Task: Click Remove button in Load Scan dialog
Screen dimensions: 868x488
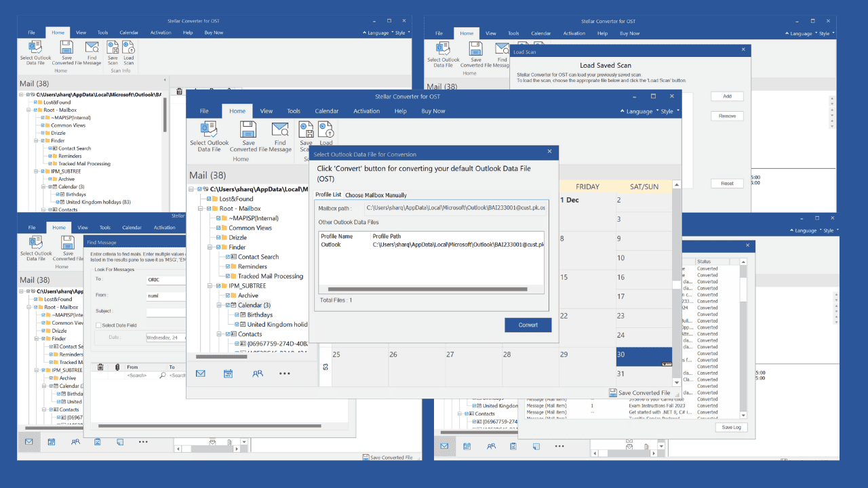Action: (727, 116)
